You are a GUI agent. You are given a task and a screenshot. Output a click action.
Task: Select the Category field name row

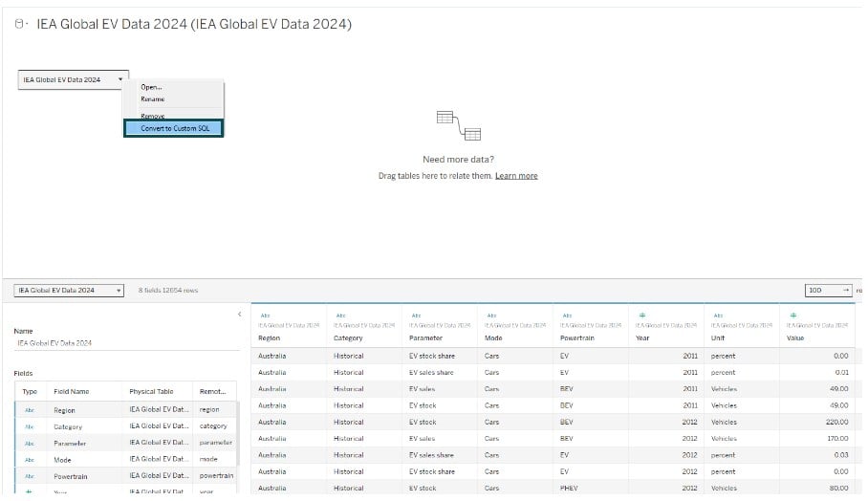click(68, 426)
